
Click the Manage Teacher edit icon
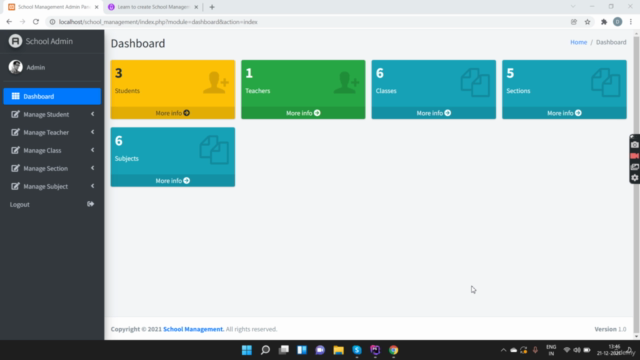pyautogui.click(x=15, y=132)
